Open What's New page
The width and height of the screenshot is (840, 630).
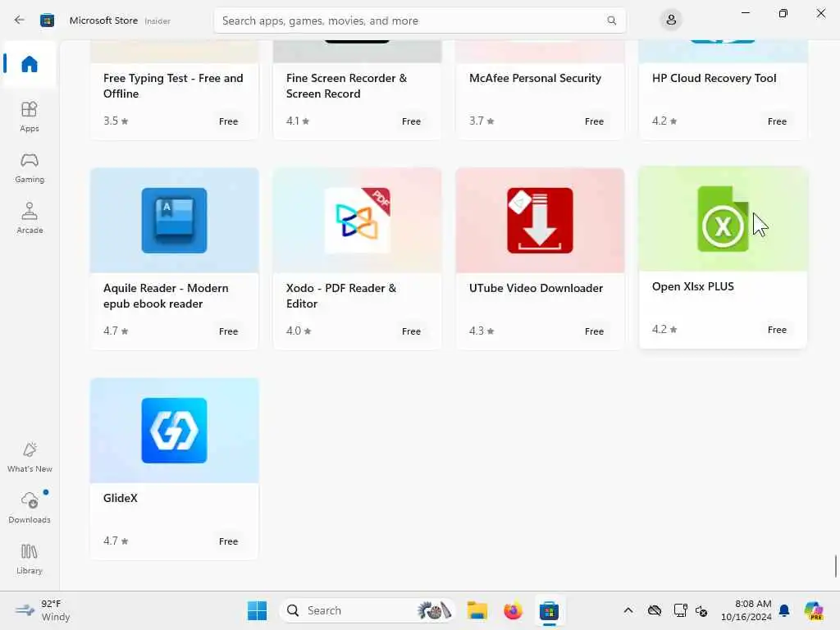pos(30,458)
